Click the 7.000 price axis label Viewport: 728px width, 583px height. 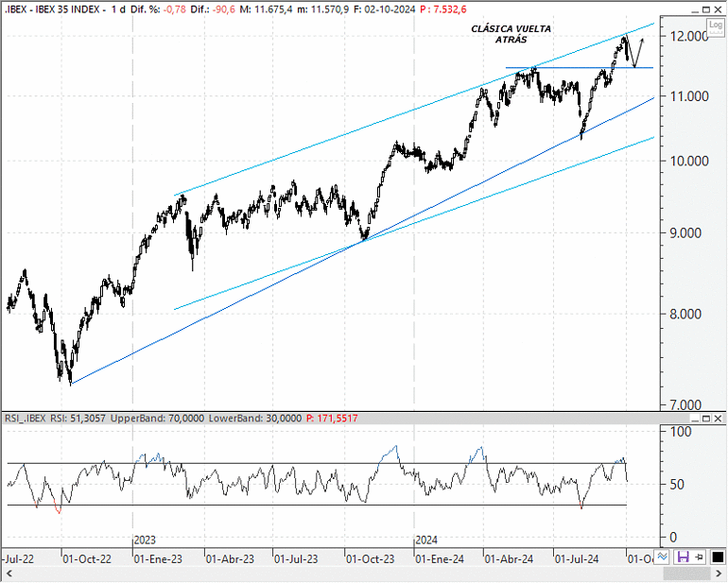[x=685, y=405]
